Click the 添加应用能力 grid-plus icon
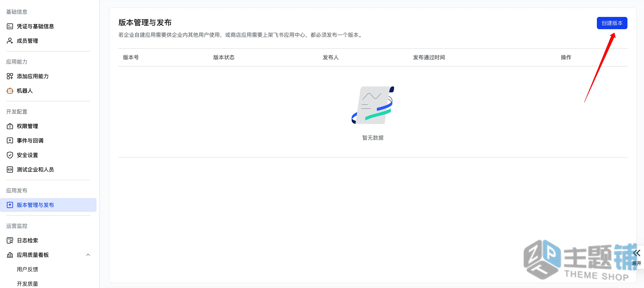 10,76
